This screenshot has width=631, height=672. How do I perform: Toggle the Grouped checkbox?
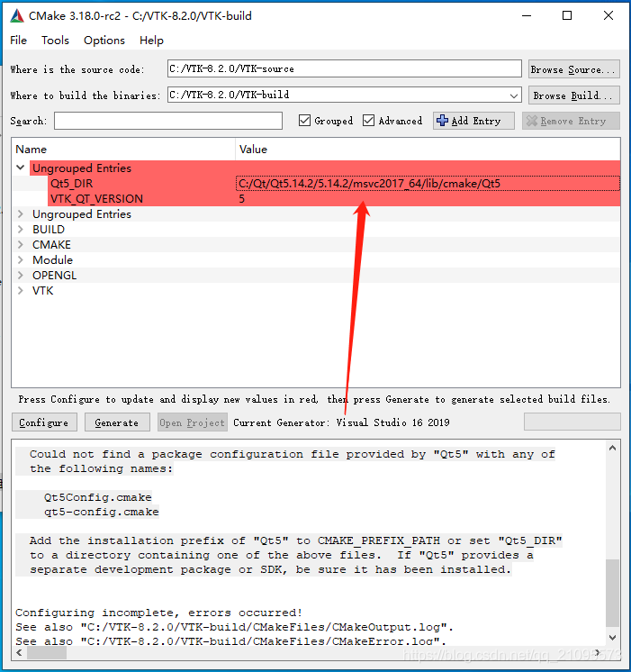(304, 121)
